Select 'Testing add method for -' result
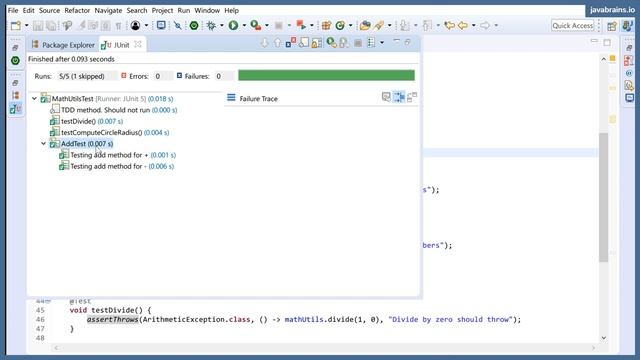This screenshot has height=360, width=640. point(117,166)
